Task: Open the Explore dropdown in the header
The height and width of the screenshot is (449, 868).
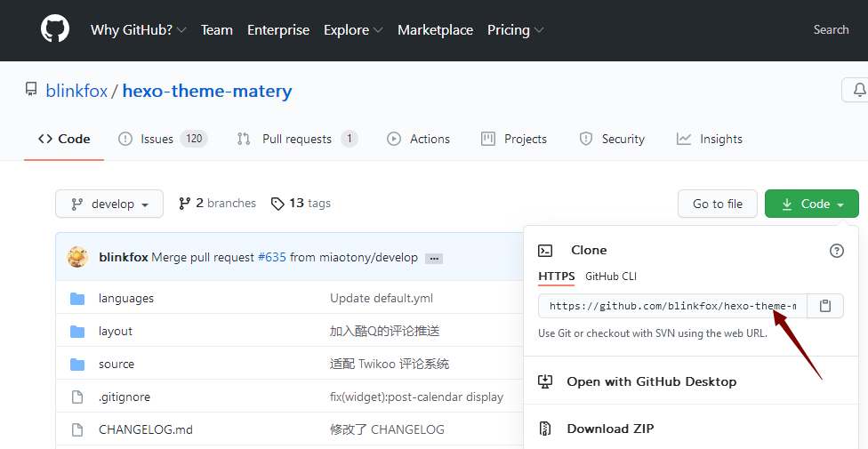Action: click(x=353, y=30)
